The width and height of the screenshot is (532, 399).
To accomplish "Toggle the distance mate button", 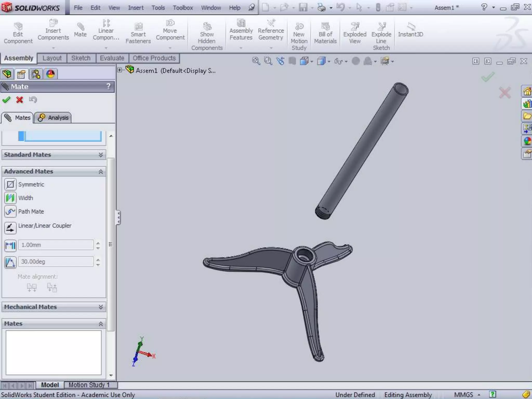I will [10, 245].
